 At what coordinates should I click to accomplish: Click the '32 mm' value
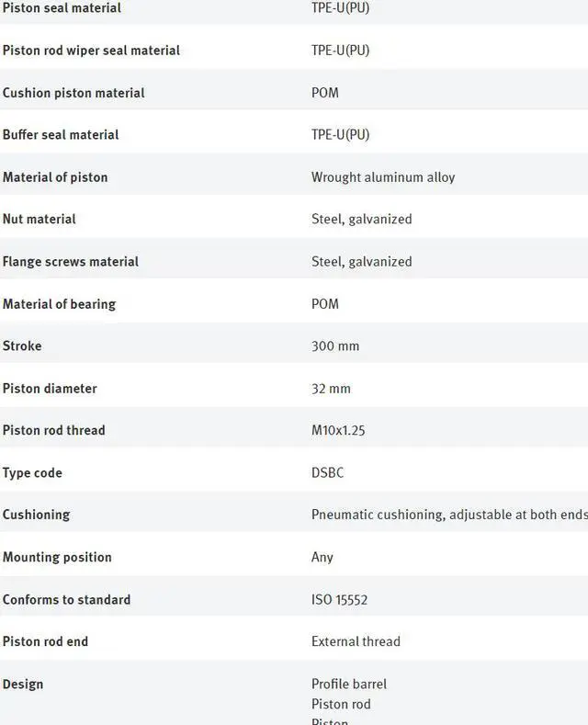coord(331,389)
